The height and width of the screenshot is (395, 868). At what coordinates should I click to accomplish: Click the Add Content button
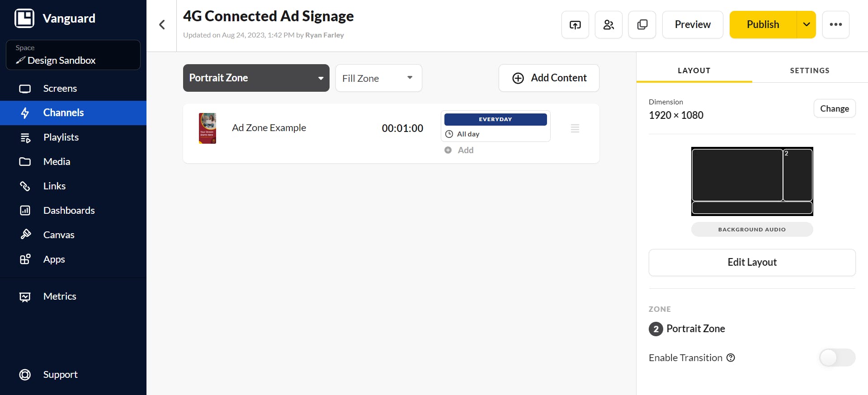coord(549,78)
